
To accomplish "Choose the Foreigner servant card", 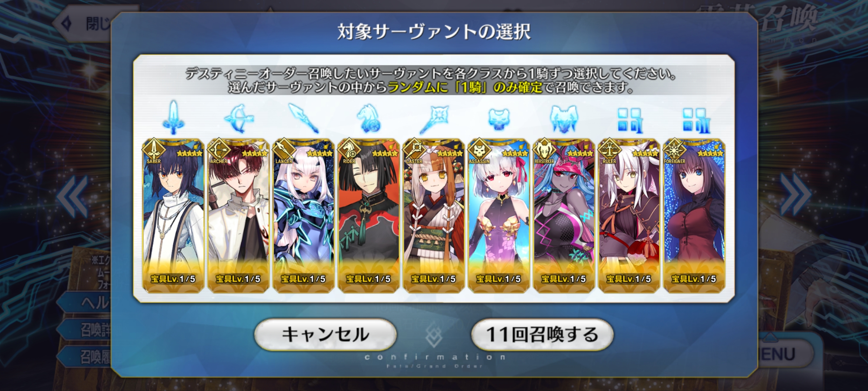I will [694, 215].
